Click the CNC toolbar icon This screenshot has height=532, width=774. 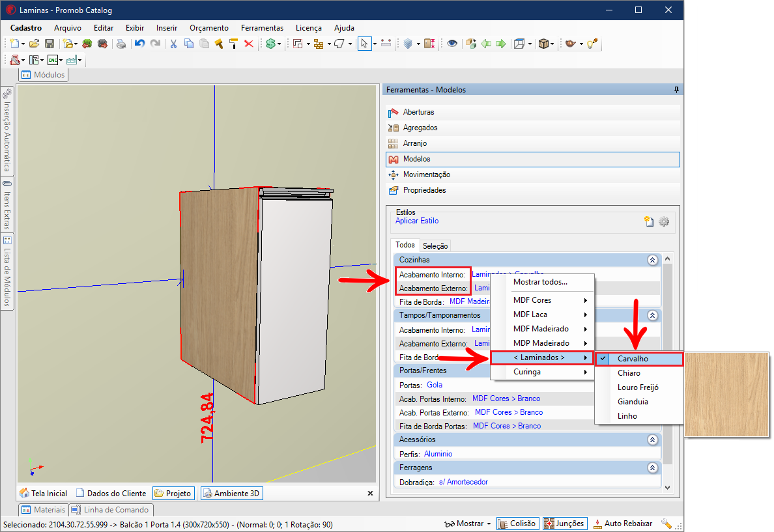point(53,60)
